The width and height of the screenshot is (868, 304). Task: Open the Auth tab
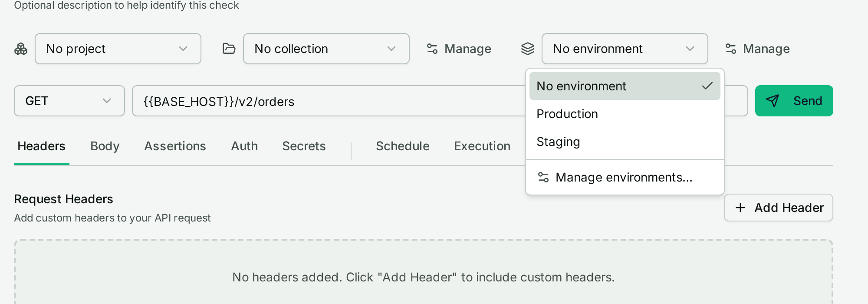[x=245, y=146]
